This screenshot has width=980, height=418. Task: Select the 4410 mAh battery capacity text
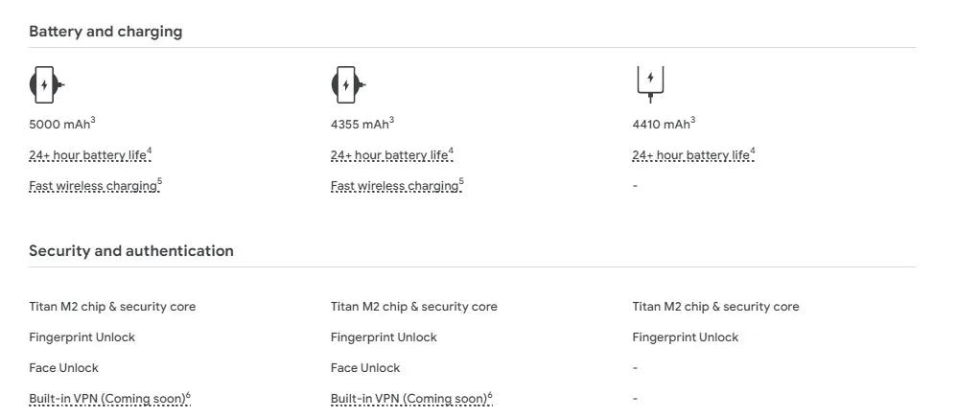(x=662, y=125)
